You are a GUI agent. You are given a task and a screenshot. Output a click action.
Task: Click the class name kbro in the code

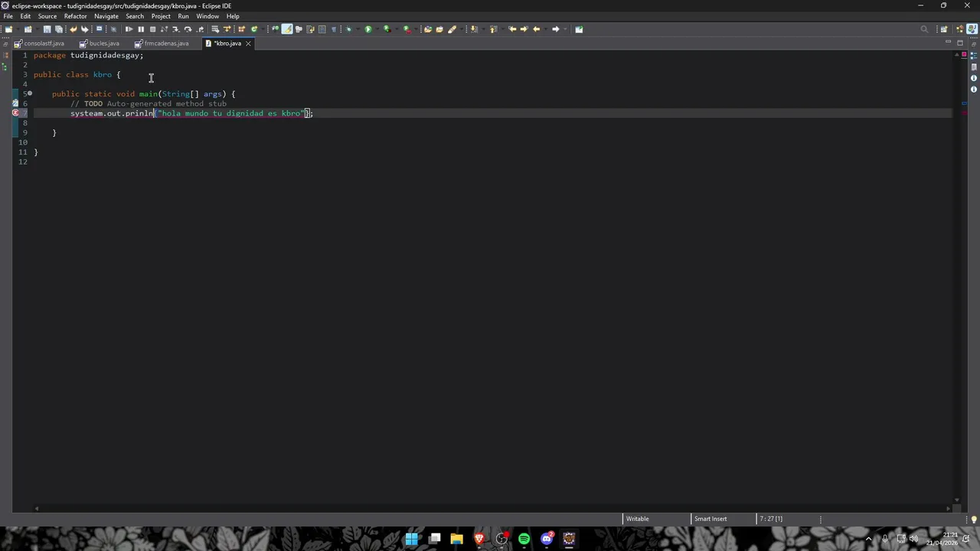(x=102, y=74)
